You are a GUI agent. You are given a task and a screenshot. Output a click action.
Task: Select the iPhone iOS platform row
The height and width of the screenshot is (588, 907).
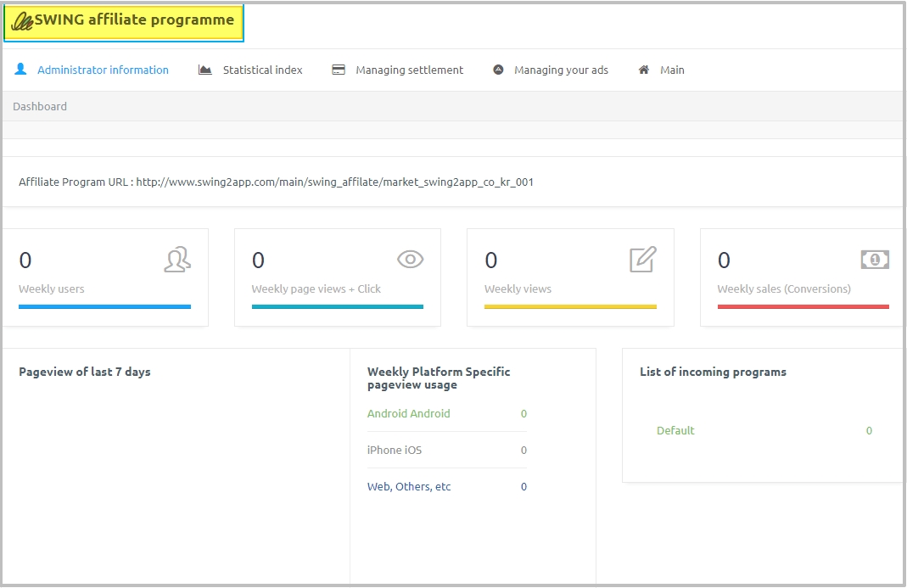(394, 450)
